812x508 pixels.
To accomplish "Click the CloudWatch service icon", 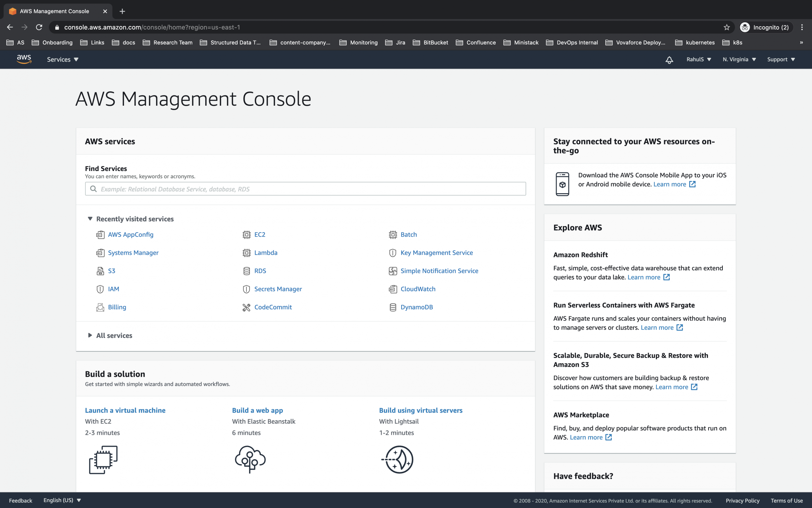I will point(393,289).
